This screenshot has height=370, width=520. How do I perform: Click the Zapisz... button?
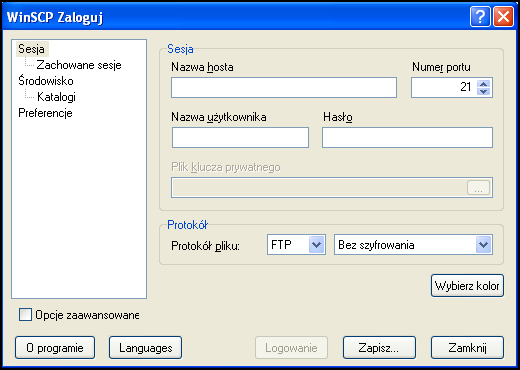pos(379,348)
